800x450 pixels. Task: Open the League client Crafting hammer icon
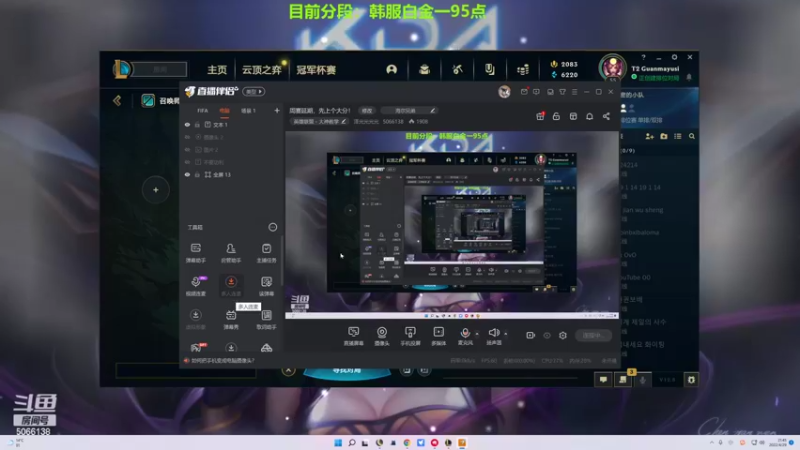click(457, 69)
